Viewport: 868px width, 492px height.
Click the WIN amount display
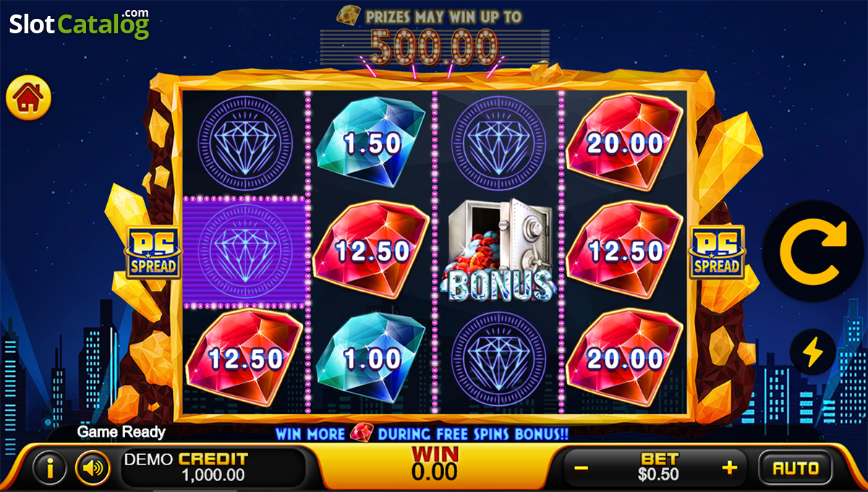(435, 464)
